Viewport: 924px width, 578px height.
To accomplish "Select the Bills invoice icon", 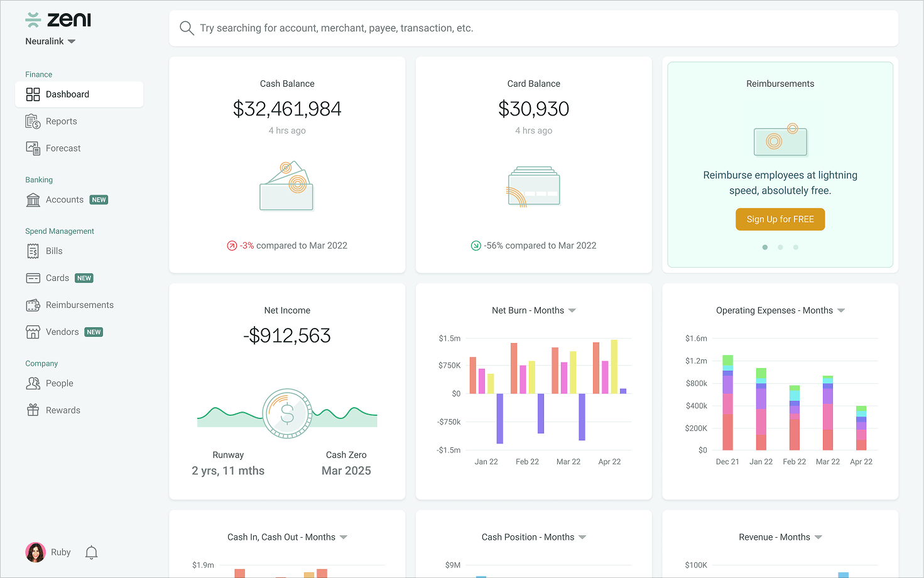I will (x=33, y=251).
